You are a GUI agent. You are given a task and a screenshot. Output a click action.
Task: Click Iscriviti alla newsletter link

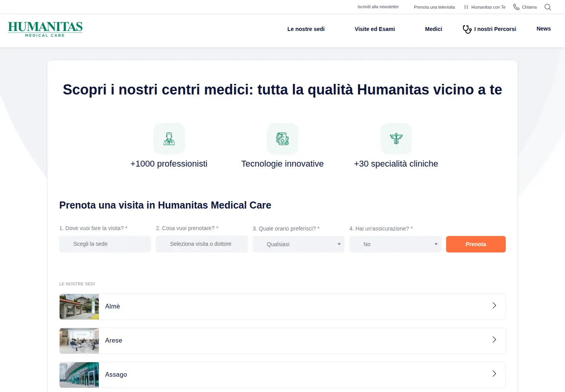pyautogui.click(x=378, y=7)
